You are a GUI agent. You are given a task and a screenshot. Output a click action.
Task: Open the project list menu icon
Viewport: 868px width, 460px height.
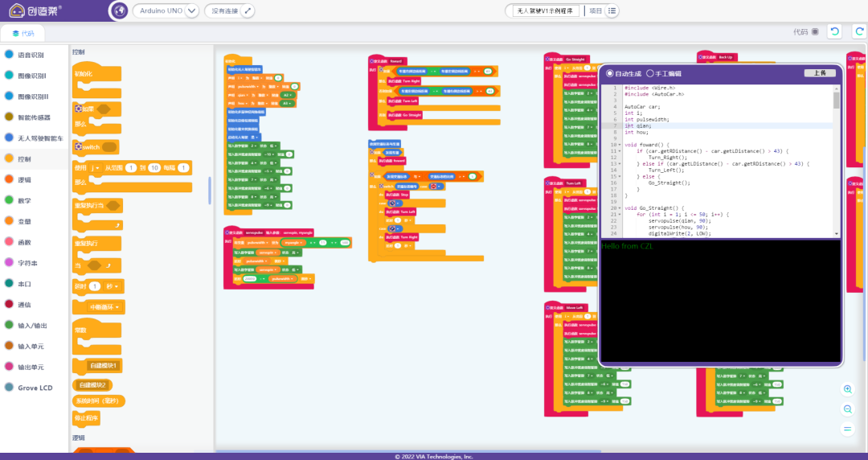[x=612, y=11]
